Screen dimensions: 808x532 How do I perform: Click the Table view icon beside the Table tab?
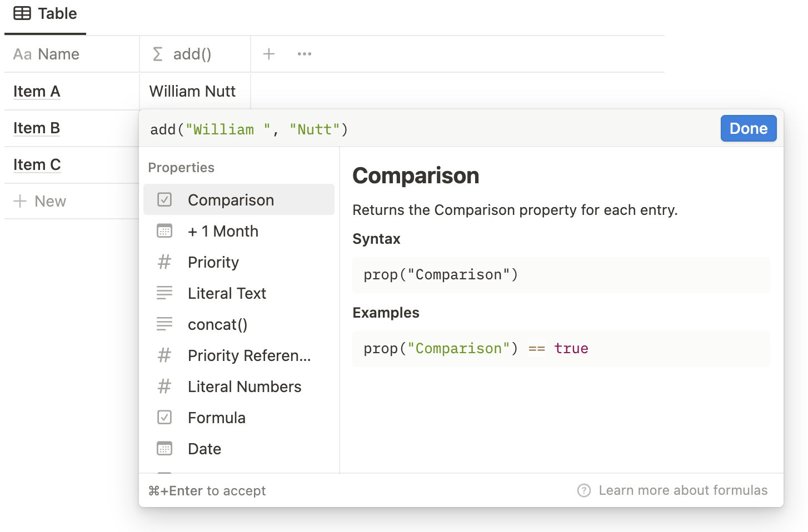[x=22, y=13]
